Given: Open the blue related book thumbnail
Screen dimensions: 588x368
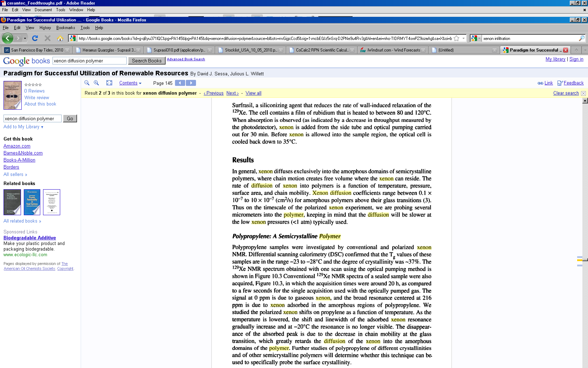Looking at the screenshot, I should click(x=32, y=202).
